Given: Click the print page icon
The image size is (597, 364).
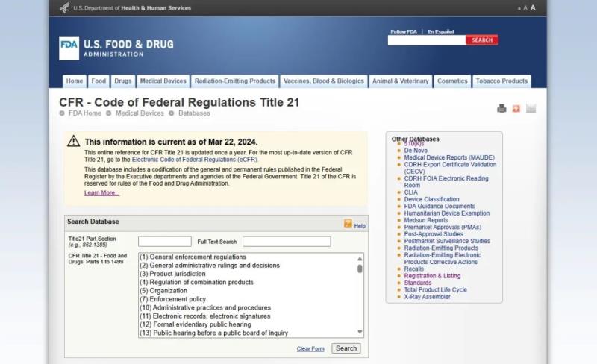Looking at the screenshot, I should tap(501, 109).
